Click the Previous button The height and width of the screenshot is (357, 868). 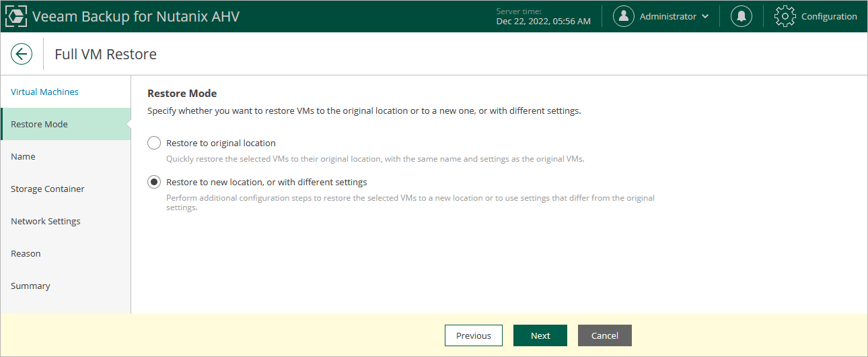pyautogui.click(x=474, y=335)
